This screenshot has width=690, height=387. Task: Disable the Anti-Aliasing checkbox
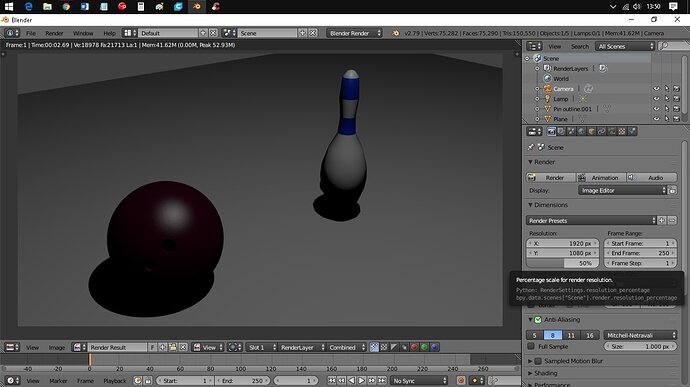[538, 320]
